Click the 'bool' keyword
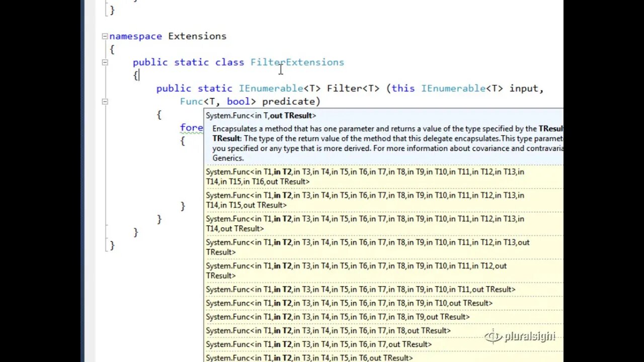Viewport: 644px width, 362px height. (x=238, y=102)
